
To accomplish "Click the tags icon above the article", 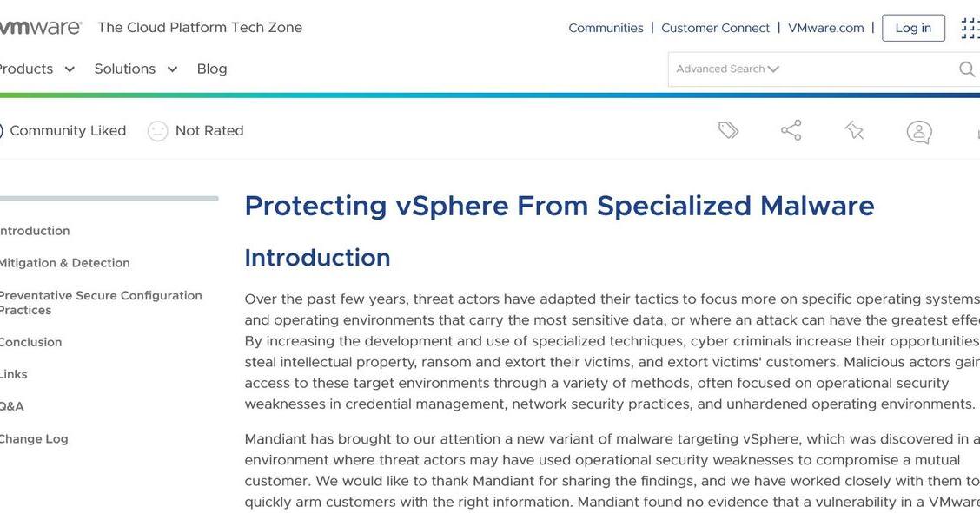I will [x=728, y=130].
